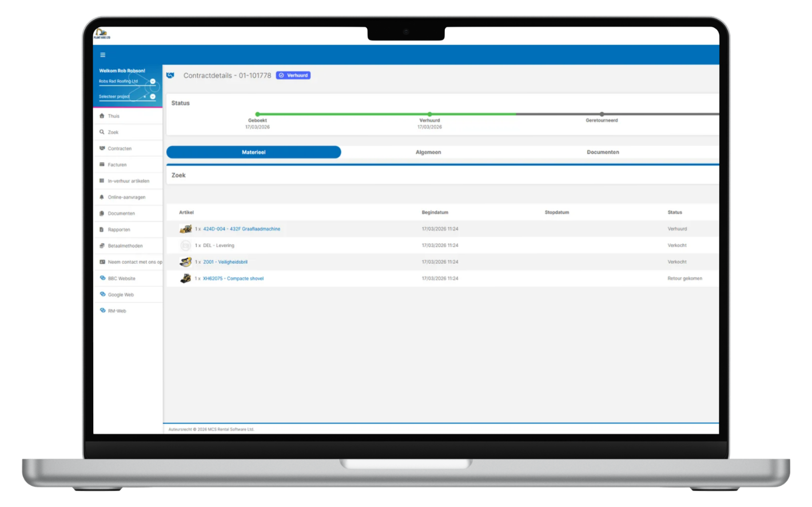This screenshot has height=507, width=812.
Task: Click the icon beside In-verhuur artikelen
Action: point(102,181)
